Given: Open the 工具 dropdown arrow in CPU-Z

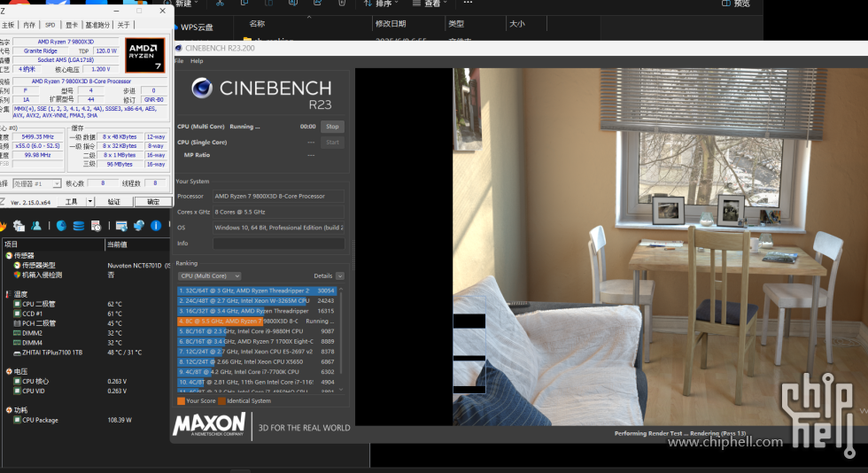Looking at the screenshot, I should click(x=90, y=202).
